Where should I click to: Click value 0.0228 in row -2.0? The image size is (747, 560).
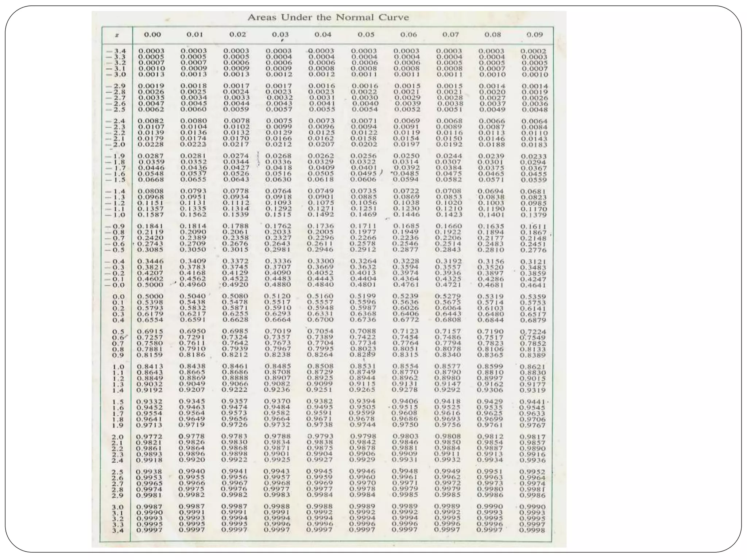tap(151, 144)
